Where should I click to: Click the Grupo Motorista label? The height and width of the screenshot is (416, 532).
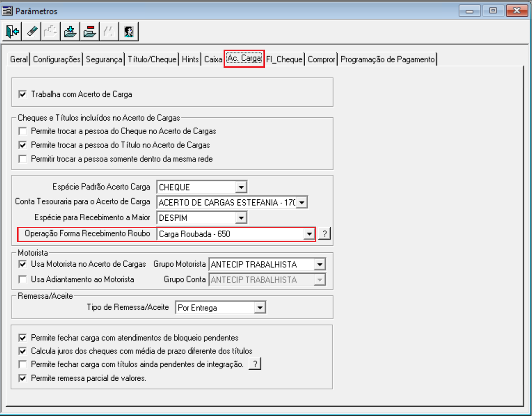179,264
